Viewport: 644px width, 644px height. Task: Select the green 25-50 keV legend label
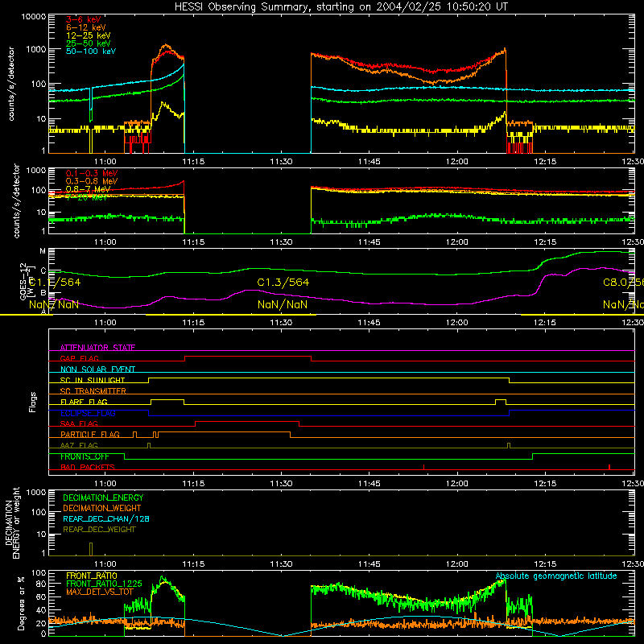click(89, 43)
